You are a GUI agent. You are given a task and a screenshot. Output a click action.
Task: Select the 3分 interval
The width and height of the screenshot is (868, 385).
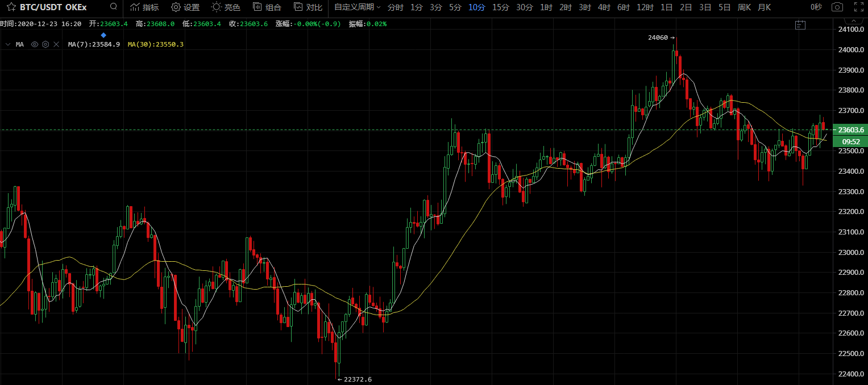pos(436,7)
